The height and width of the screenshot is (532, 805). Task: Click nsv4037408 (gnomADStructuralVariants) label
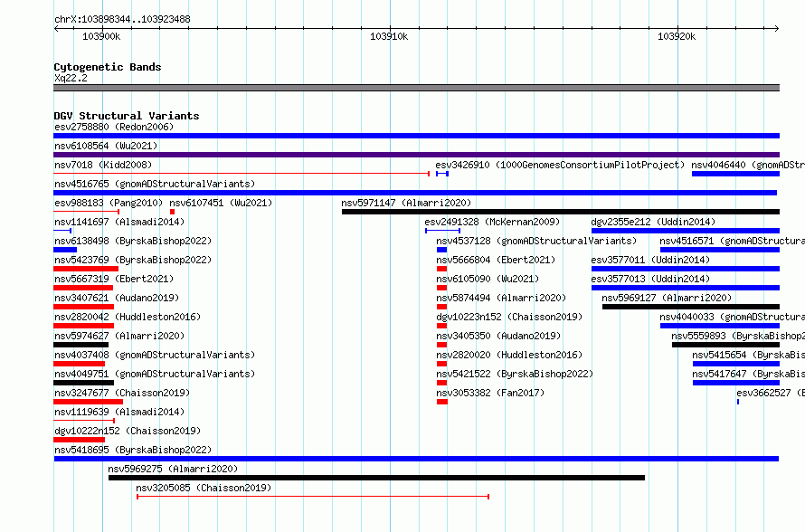155,355
